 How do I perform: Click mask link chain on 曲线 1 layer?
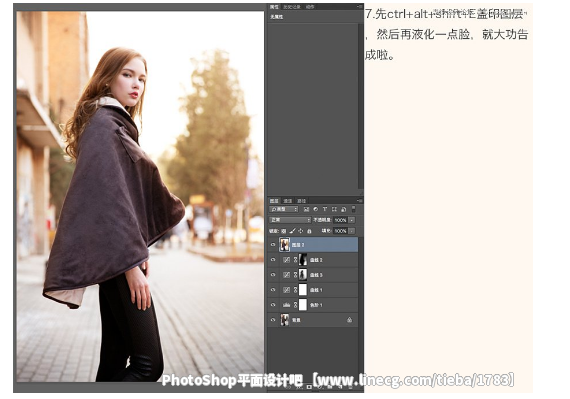point(295,290)
